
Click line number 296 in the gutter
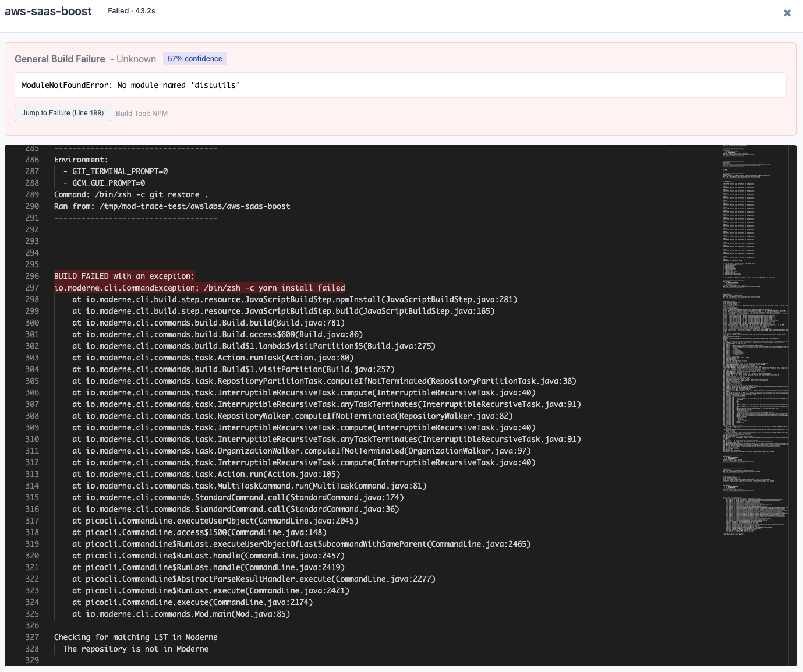[32, 276]
